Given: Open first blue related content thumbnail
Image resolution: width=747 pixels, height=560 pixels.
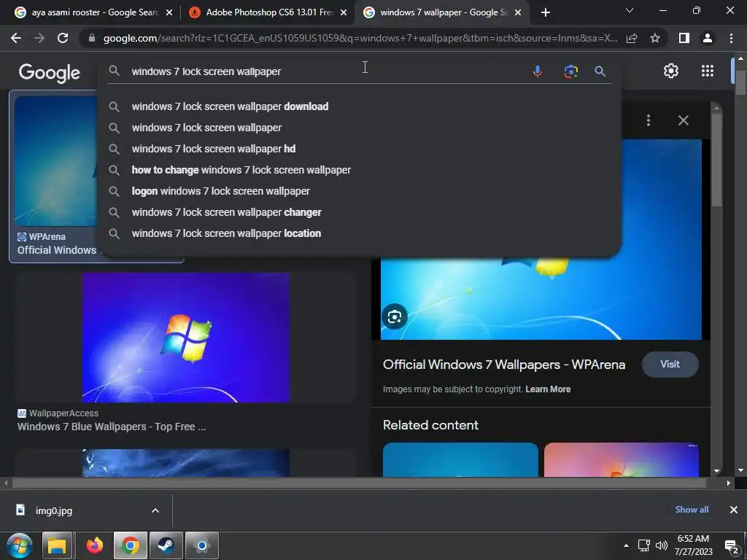Looking at the screenshot, I should tap(460, 459).
